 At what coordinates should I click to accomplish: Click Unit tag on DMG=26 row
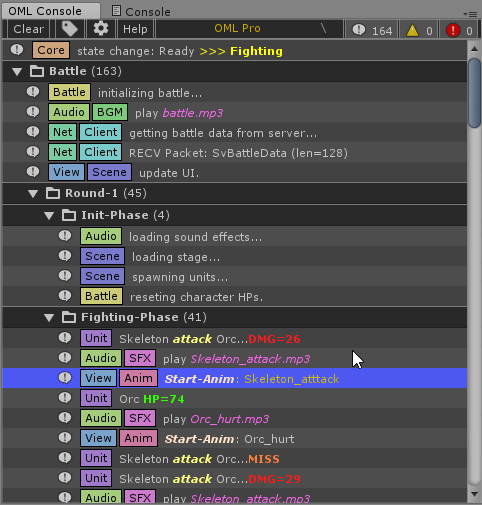tap(96, 338)
